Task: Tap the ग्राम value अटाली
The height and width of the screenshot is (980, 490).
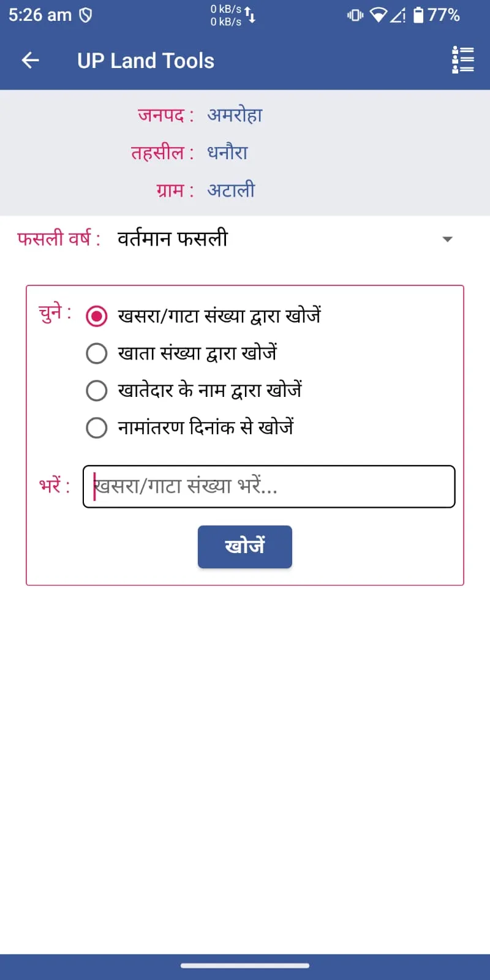Action: [x=231, y=190]
